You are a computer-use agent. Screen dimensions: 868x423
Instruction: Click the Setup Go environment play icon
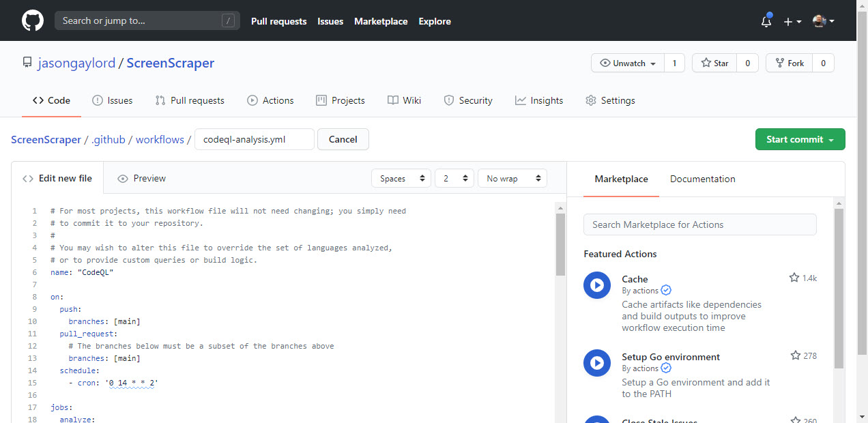pyautogui.click(x=597, y=363)
